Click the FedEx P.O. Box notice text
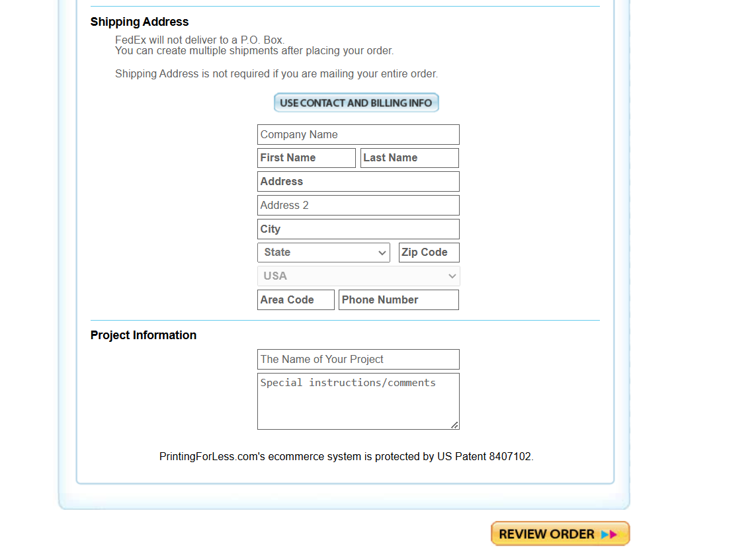The width and height of the screenshot is (756, 558). pos(200,40)
